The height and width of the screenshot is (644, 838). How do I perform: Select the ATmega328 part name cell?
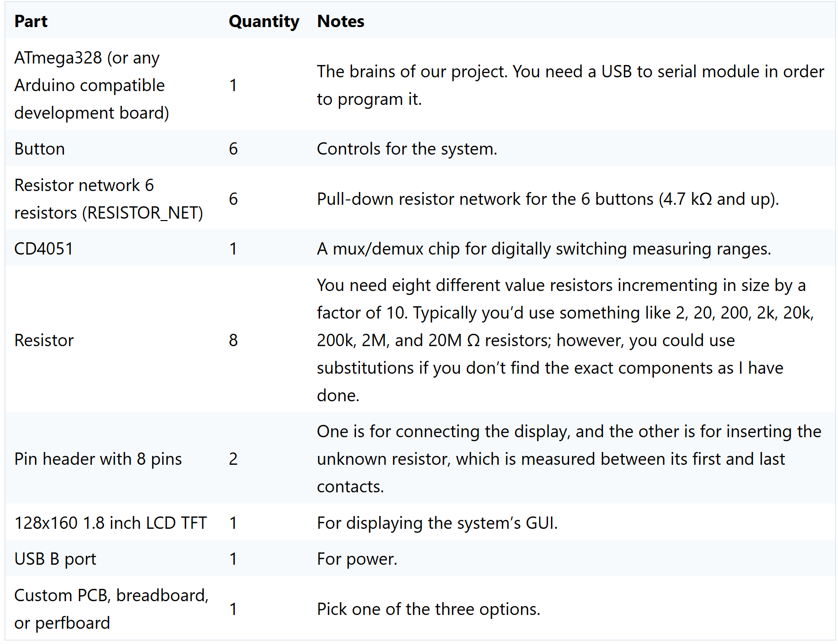point(92,85)
